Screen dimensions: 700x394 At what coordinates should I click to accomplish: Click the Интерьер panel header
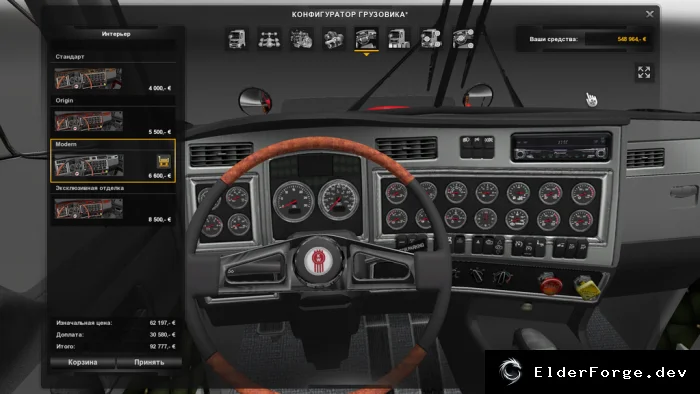click(116, 34)
